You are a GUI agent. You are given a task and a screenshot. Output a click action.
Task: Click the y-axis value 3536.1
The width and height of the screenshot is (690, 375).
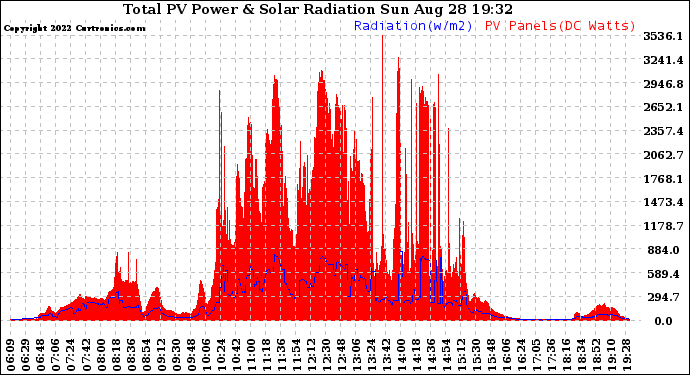[x=663, y=36]
